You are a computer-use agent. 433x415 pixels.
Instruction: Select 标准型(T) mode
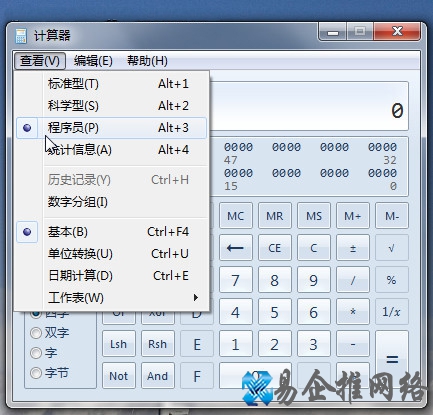[x=111, y=84]
